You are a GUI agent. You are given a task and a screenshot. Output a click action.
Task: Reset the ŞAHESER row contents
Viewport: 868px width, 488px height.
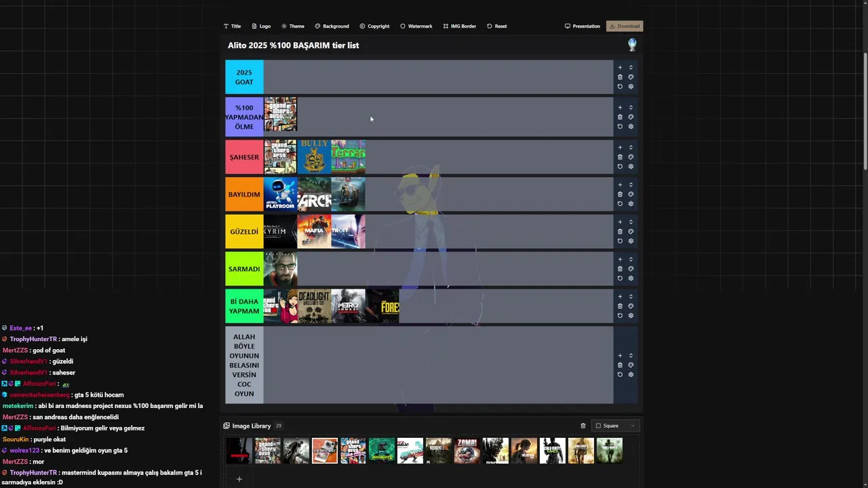pos(620,167)
